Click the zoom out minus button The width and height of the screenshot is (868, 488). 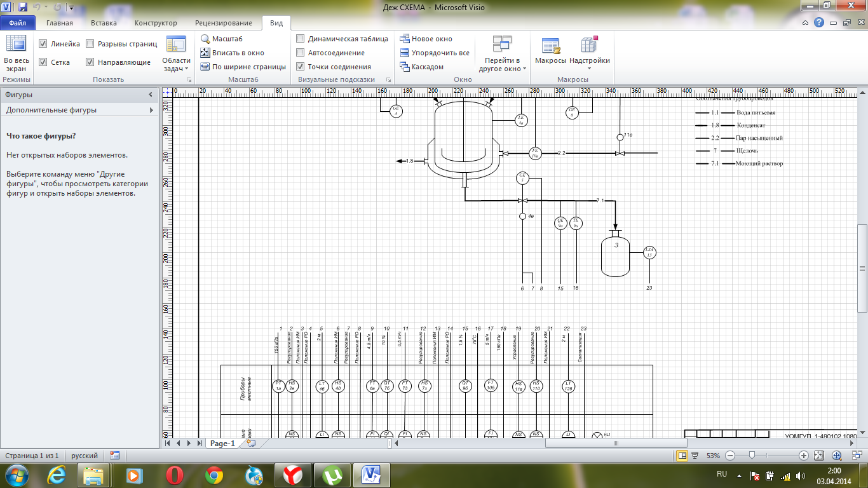tap(730, 456)
